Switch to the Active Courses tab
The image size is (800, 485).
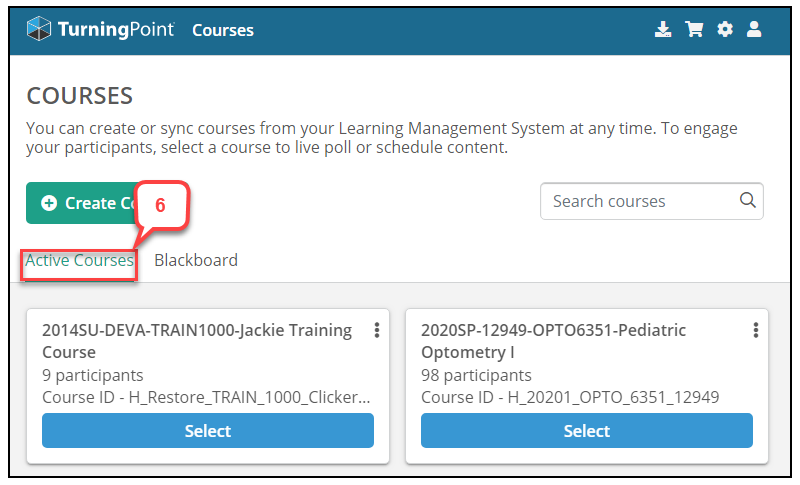coord(80,261)
